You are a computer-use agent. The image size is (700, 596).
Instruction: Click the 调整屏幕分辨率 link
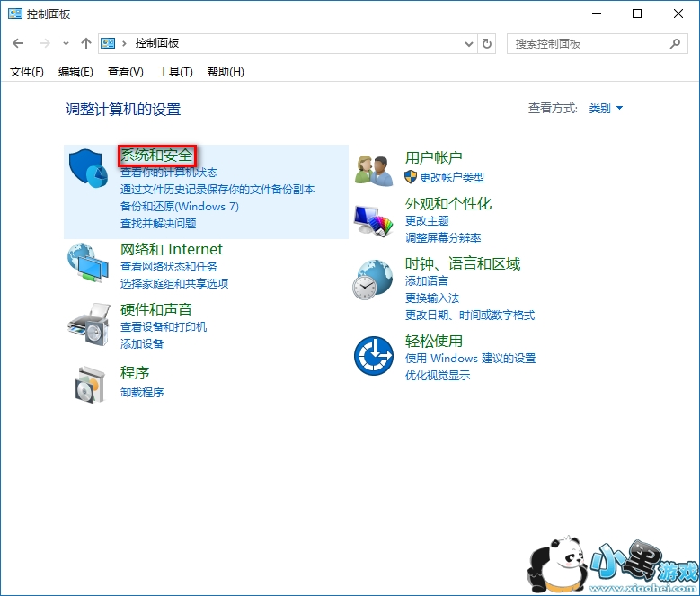443,238
